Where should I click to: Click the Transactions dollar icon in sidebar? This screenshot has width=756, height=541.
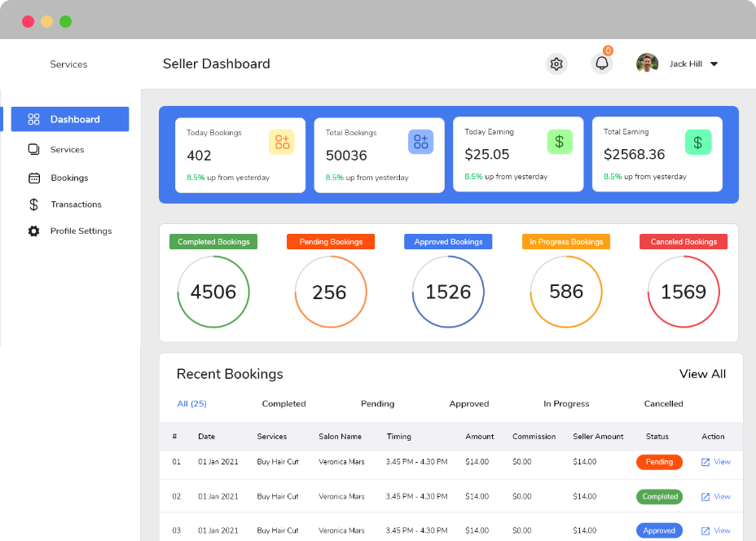34,205
